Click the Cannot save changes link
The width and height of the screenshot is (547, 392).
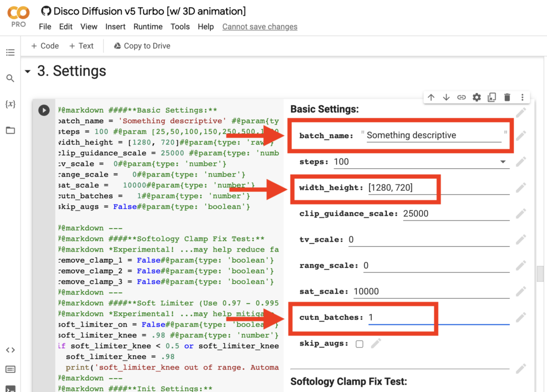pyautogui.click(x=260, y=27)
